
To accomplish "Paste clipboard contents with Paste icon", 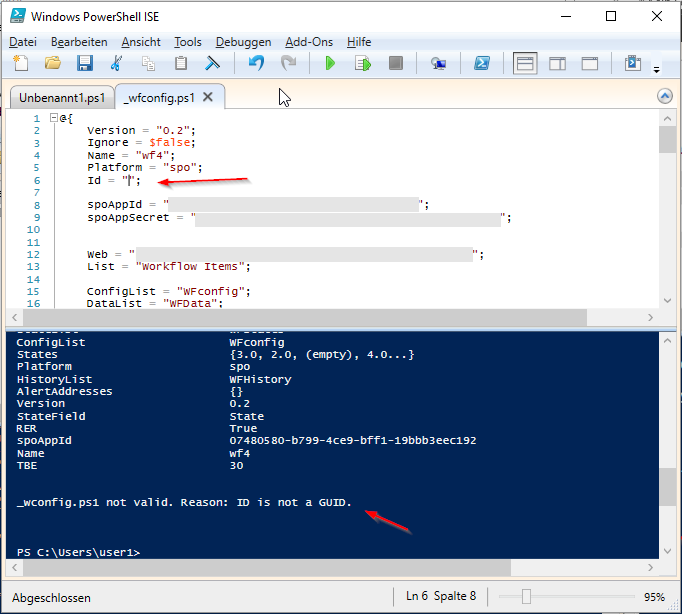I will (x=181, y=63).
